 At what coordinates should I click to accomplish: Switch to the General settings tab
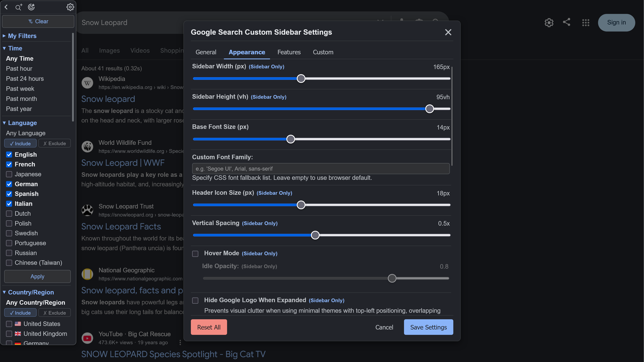click(206, 52)
